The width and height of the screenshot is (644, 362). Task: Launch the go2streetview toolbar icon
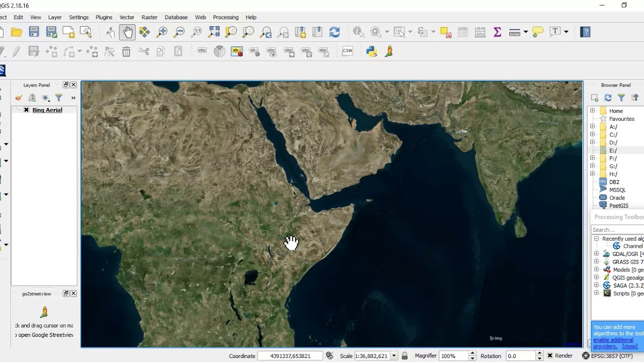pyautogui.click(x=389, y=51)
